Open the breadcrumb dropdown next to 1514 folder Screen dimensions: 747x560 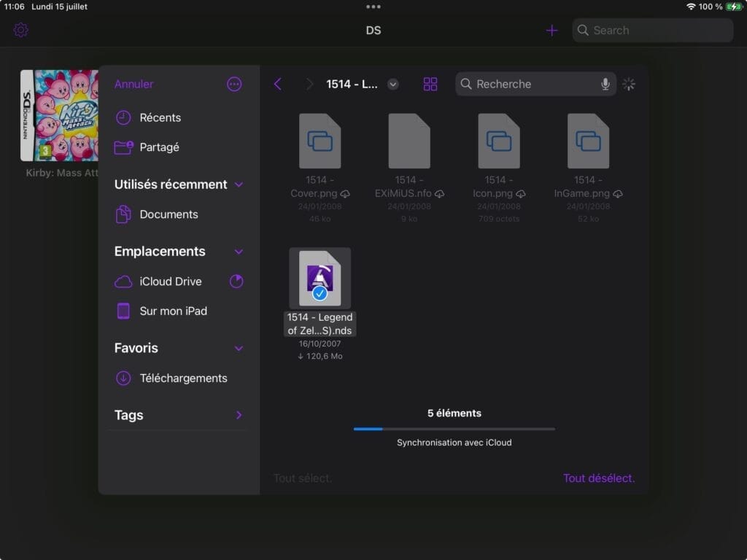pyautogui.click(x=393, y=84)
